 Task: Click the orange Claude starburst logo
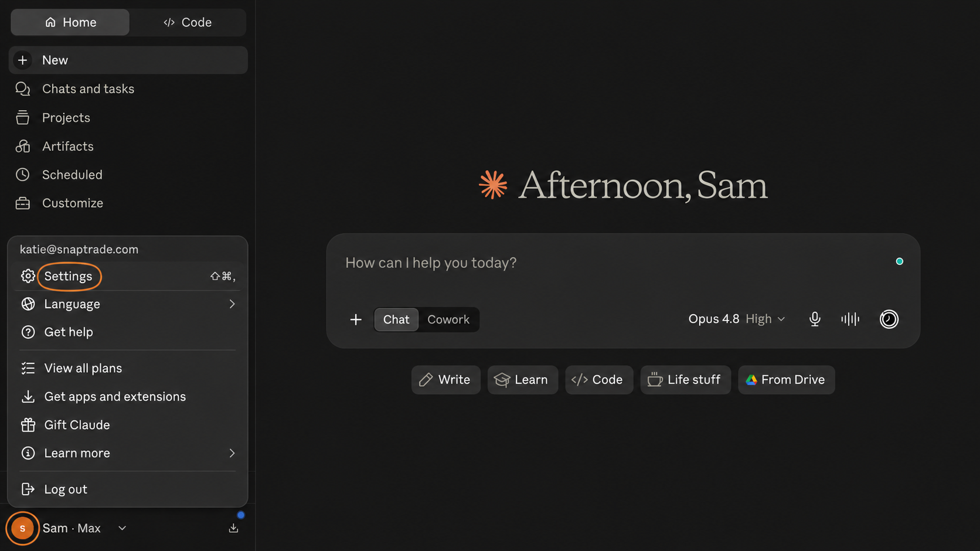[x=493, y=185]
